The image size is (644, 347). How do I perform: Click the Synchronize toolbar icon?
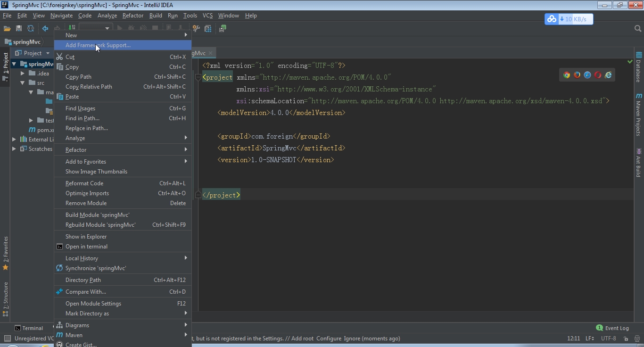[31, 28]
